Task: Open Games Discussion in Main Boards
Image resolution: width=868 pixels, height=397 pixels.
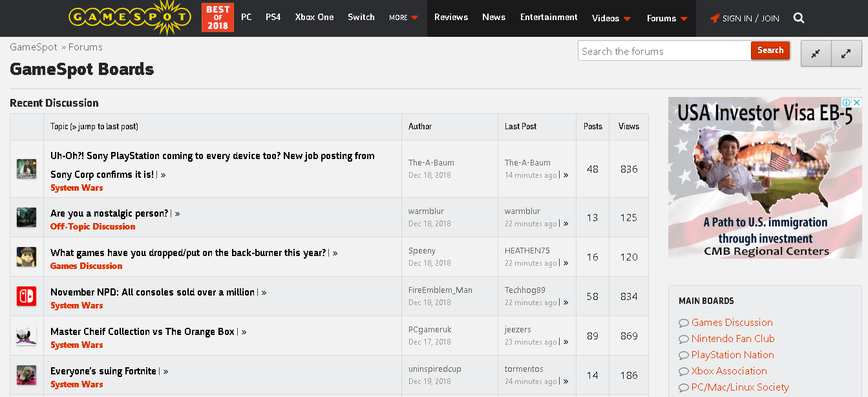Action: point(732,323)
